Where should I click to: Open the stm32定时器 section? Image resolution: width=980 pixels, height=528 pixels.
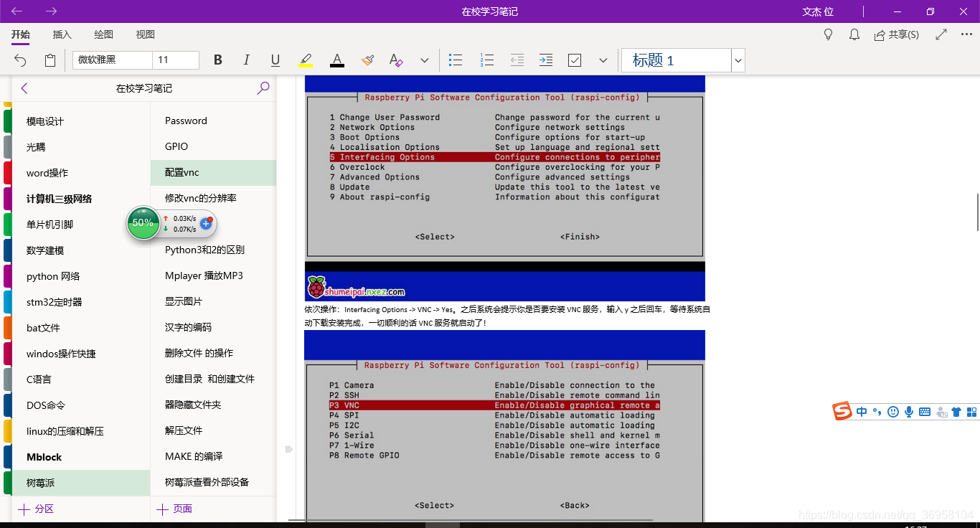(x=81, y=302)
